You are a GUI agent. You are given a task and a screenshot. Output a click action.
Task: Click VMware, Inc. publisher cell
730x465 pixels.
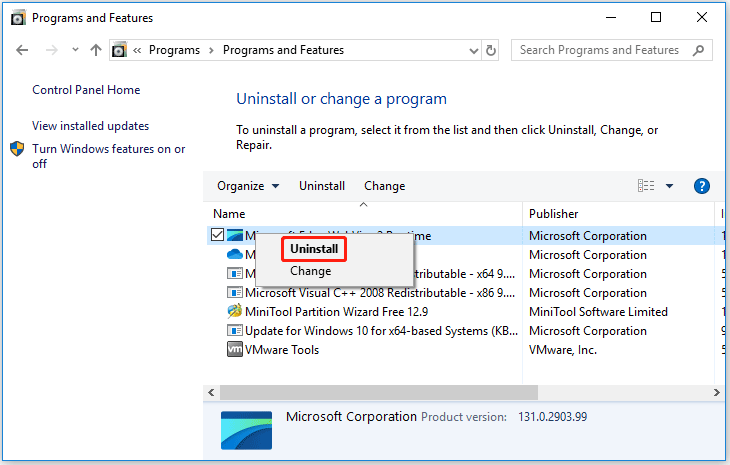(x=563, y=350)
